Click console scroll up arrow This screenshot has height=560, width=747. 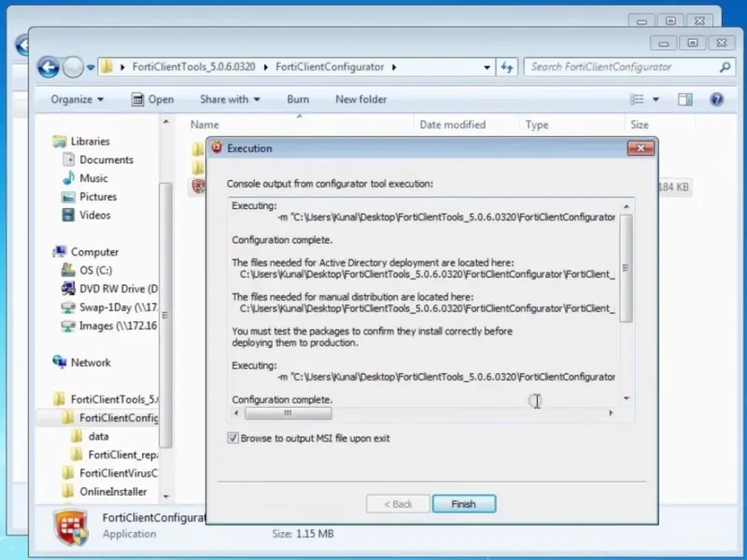click(627, 206)
